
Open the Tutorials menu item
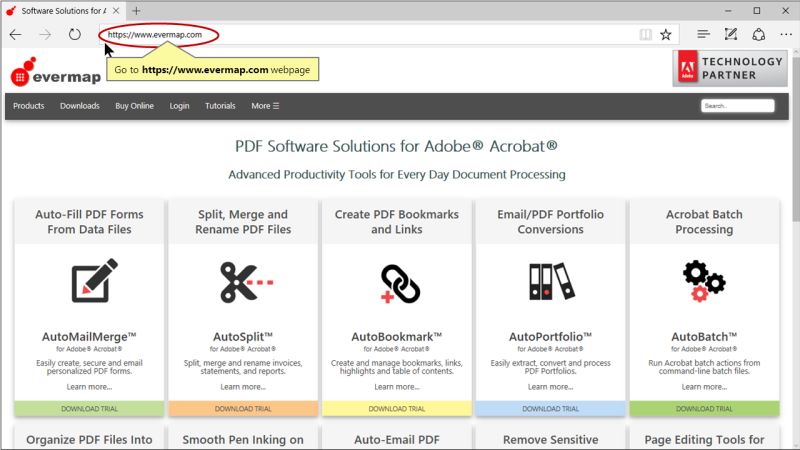coord(220,106)
